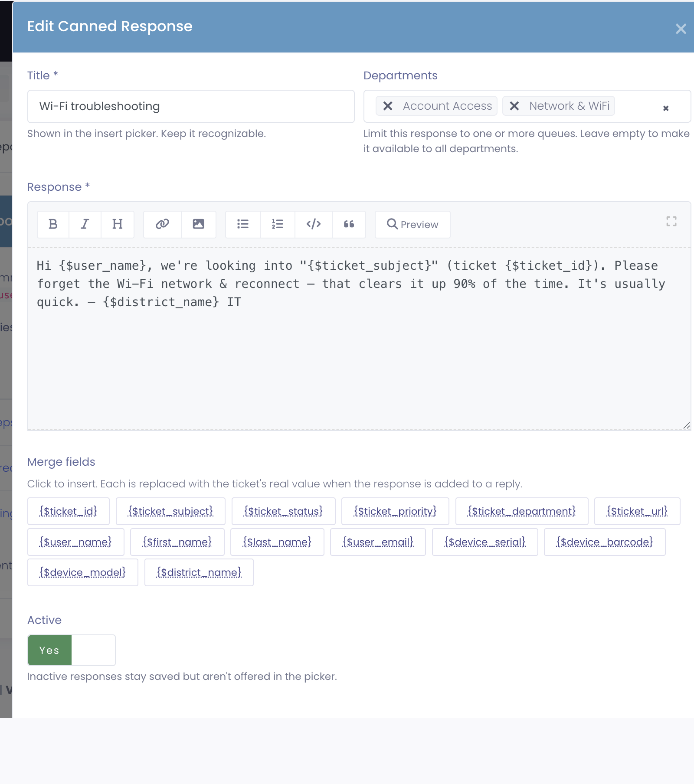Clear all selected departments
The height and width of the screenshot is (784, 694).
(666, 108)
